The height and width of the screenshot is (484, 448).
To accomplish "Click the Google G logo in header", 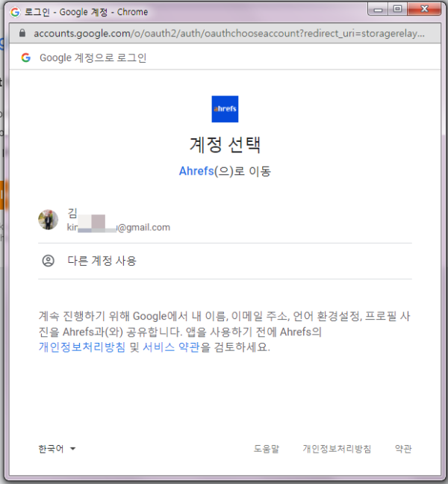I will pos(26,58).
